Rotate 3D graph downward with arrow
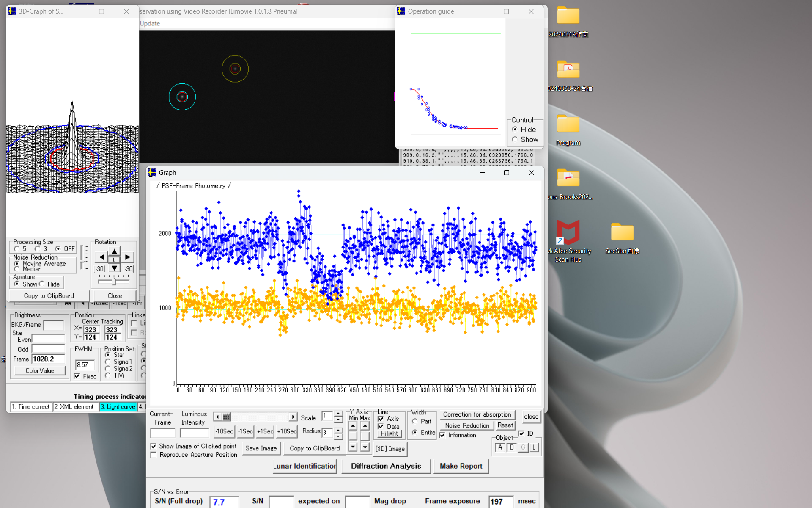The image size is (812, 508). pyautogui.click(x=114, y=268)
